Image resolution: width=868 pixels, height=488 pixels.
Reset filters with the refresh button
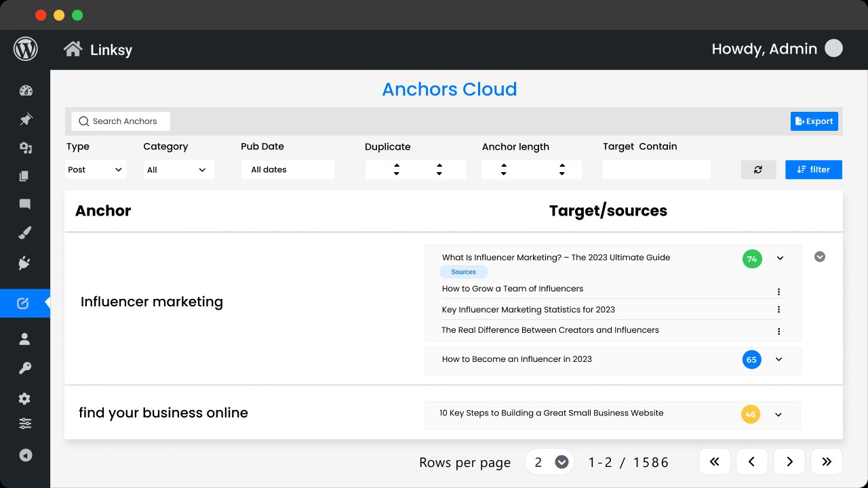tap(758, 169)
